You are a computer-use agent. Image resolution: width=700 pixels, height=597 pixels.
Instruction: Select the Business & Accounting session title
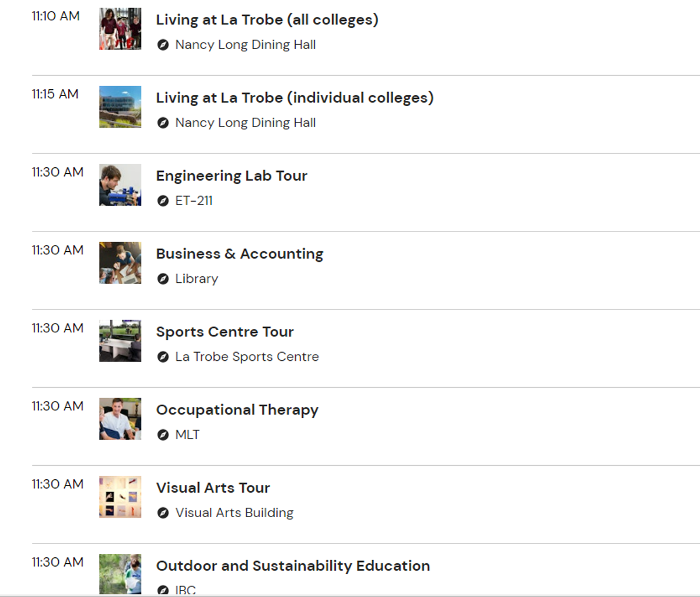(240, 254)
